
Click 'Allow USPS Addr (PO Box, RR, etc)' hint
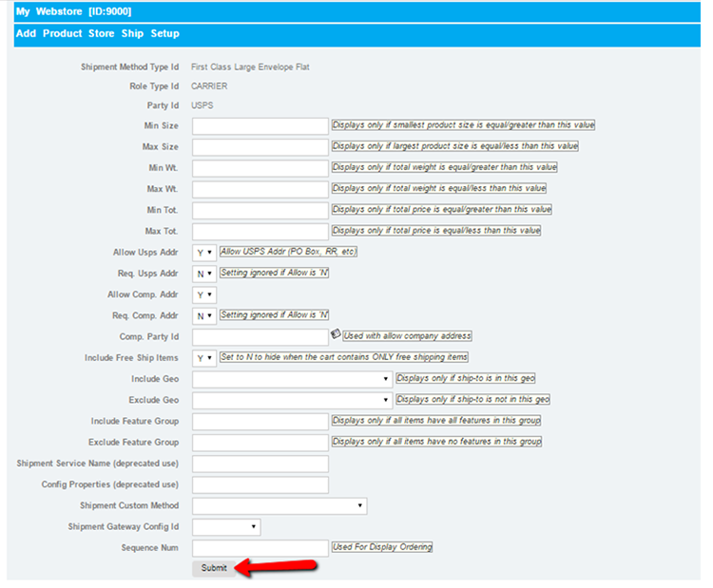tap(288, 252)
